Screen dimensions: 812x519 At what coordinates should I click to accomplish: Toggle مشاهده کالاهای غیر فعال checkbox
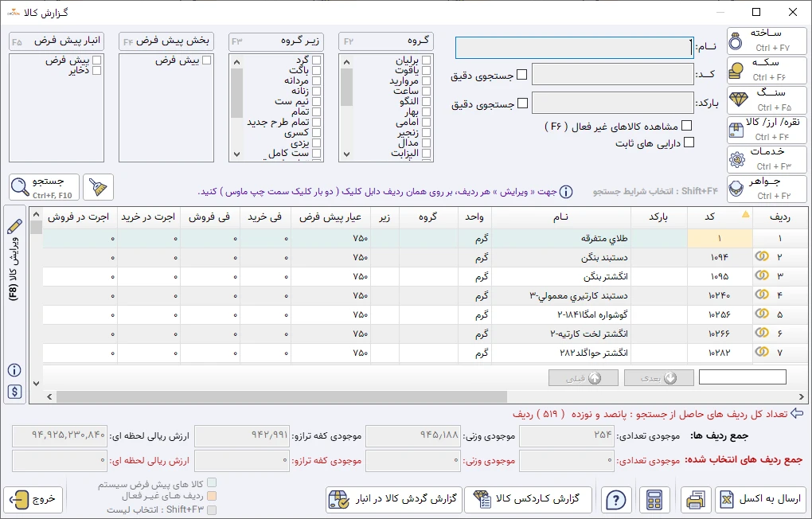[x=687, y=126]
